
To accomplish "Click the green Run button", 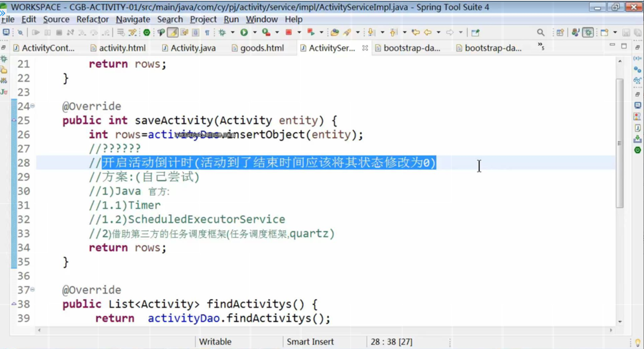I will 244,32.
